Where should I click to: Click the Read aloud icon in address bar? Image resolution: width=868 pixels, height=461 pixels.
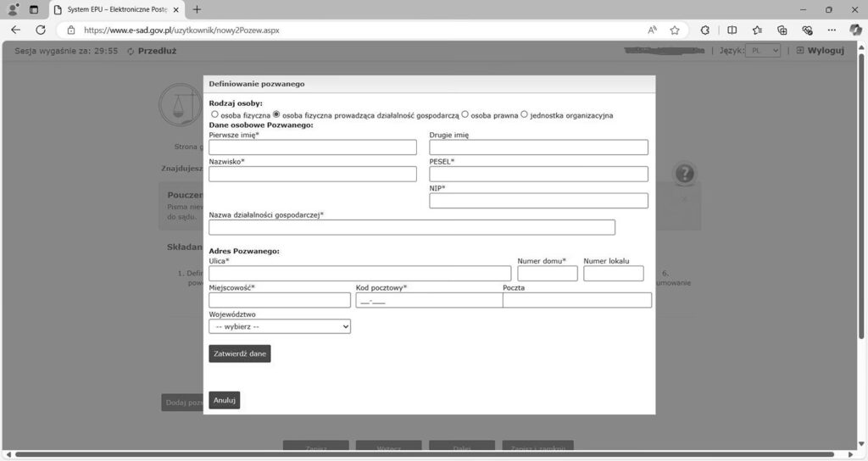652,30
